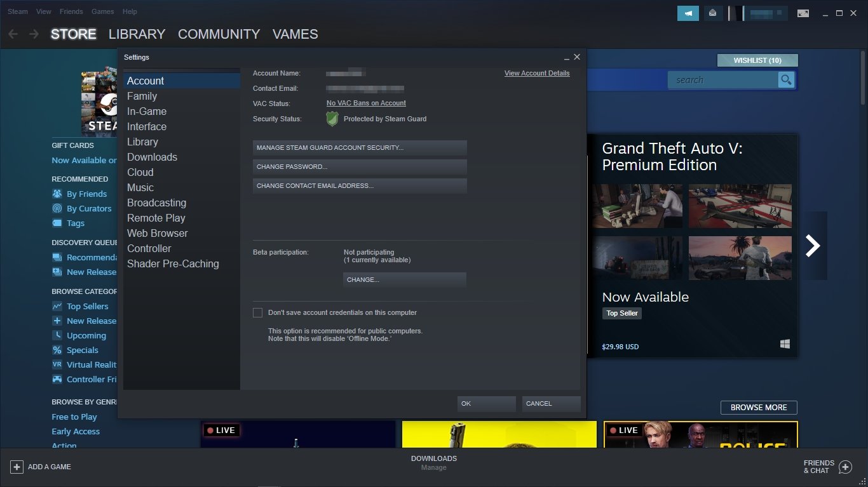Select Family in Settings sidebar
The image size is (868, 487).
point(182,96)
